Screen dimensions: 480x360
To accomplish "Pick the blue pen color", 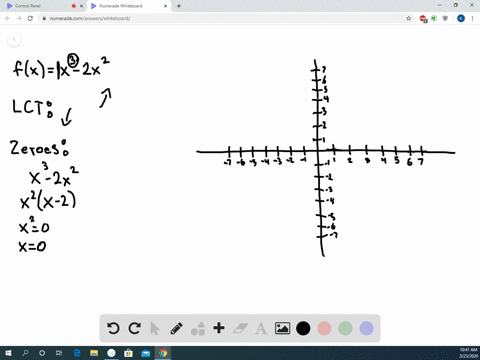I will (x=366, y=328).
